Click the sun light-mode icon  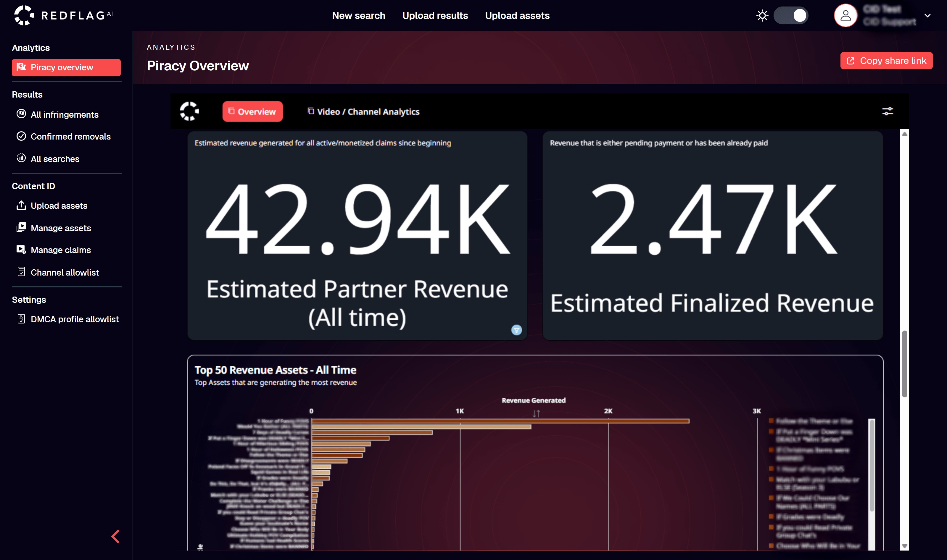click(762, 15)
